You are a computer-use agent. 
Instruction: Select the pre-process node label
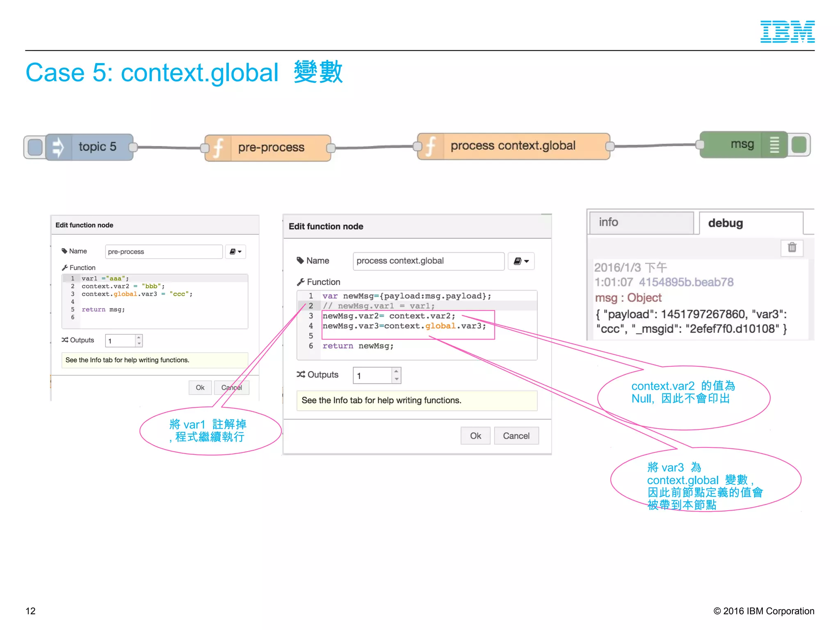271,147
